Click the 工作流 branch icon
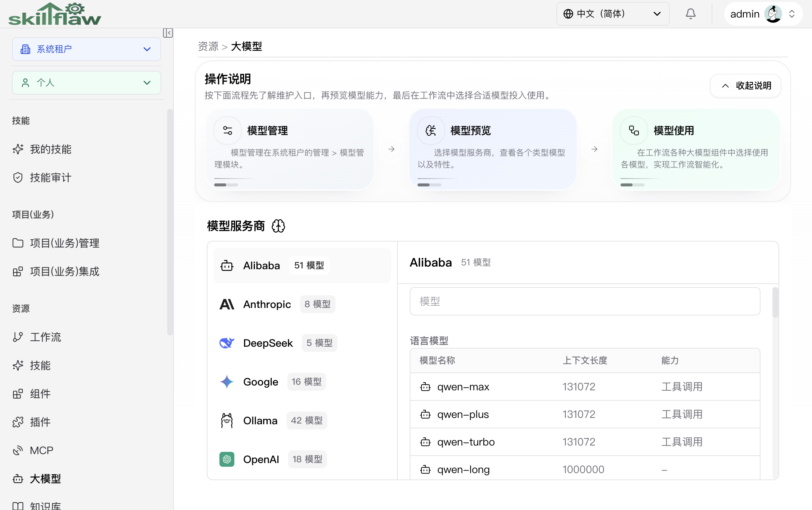This screenshot has height=510, width=812. click(18, 337)
